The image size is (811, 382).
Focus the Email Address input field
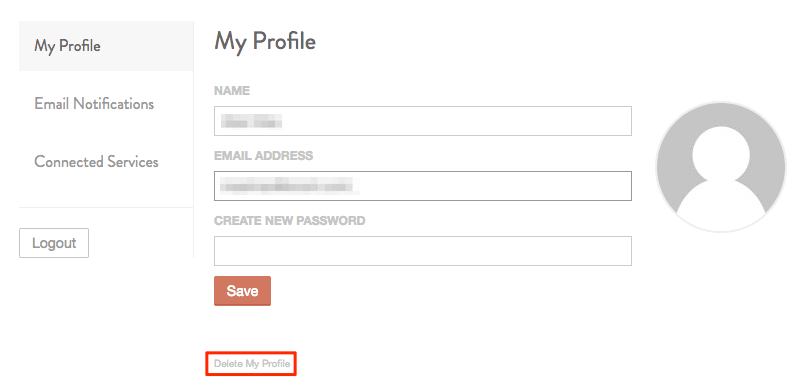click(423, 186)
